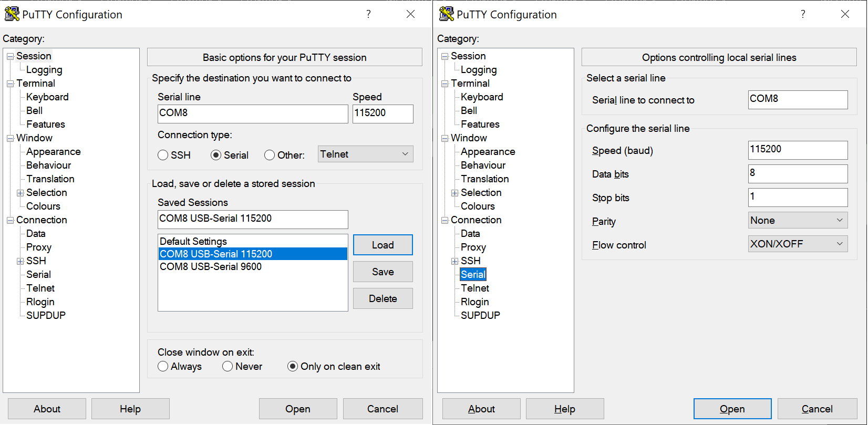Select Logging in the right window tree
This screenshot has height=425, width=868.
tap(479, 70)
